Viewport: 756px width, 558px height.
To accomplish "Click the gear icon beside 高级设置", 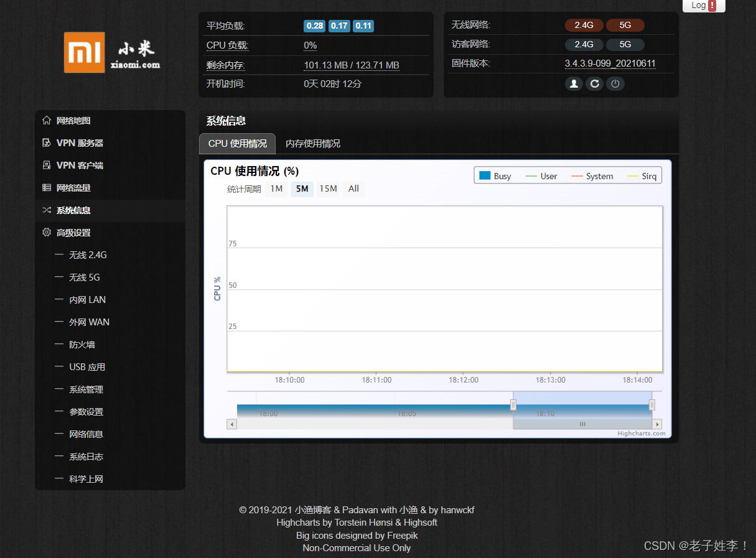I will 47,232.
